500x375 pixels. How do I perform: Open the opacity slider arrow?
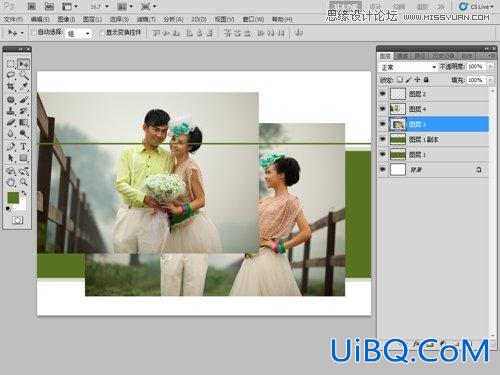pos(490,67)
